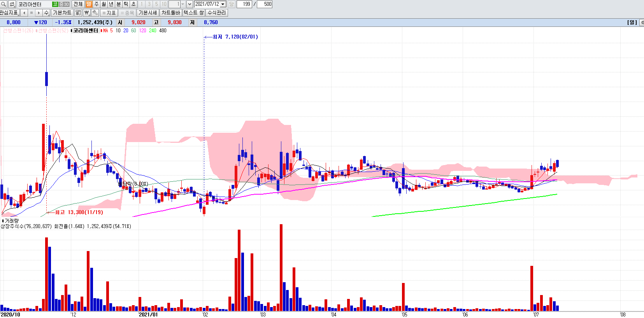Switch to 분 minute chart
Image resolution: width=644 pixels, height=318 pixels.
pos(118,4)
